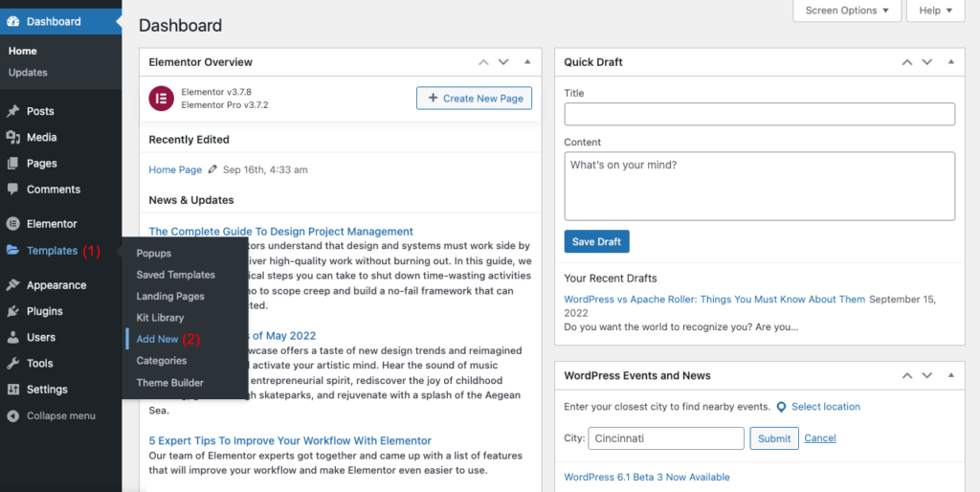Click the pencil edit icon beside Home Page
Viewport: 980px width, 492px height.
coord(212,169)
